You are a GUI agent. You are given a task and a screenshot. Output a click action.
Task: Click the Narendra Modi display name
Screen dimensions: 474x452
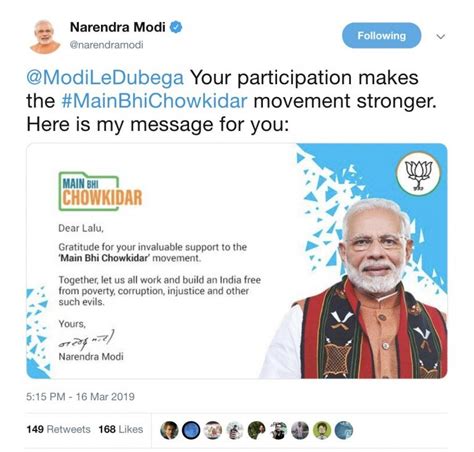coord(117,27)
